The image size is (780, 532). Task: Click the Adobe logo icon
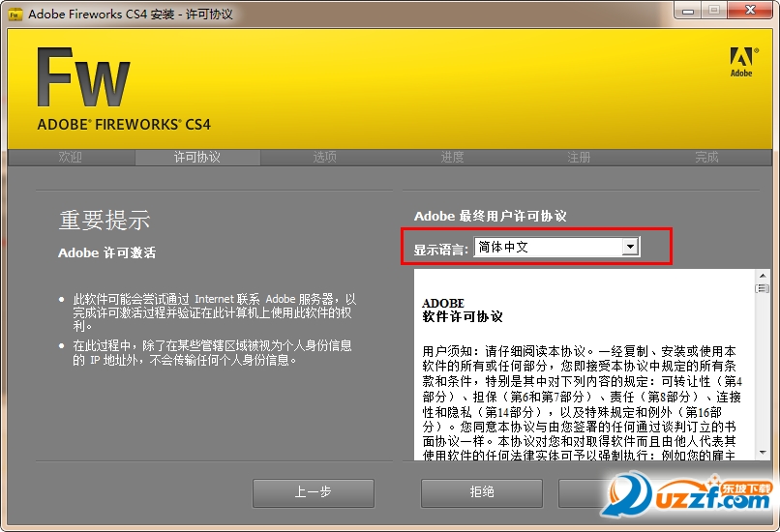point(743,62)
